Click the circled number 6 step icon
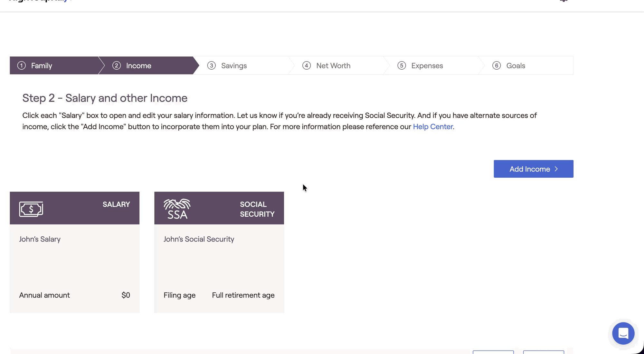This screenshot has height=354, width=644. [496, 65]
